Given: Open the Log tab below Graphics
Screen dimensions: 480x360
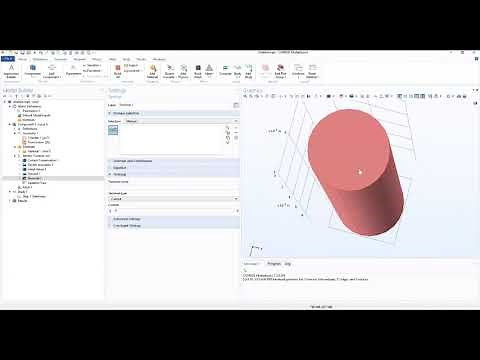Looking at the screenshot, I should coord(288,264).
